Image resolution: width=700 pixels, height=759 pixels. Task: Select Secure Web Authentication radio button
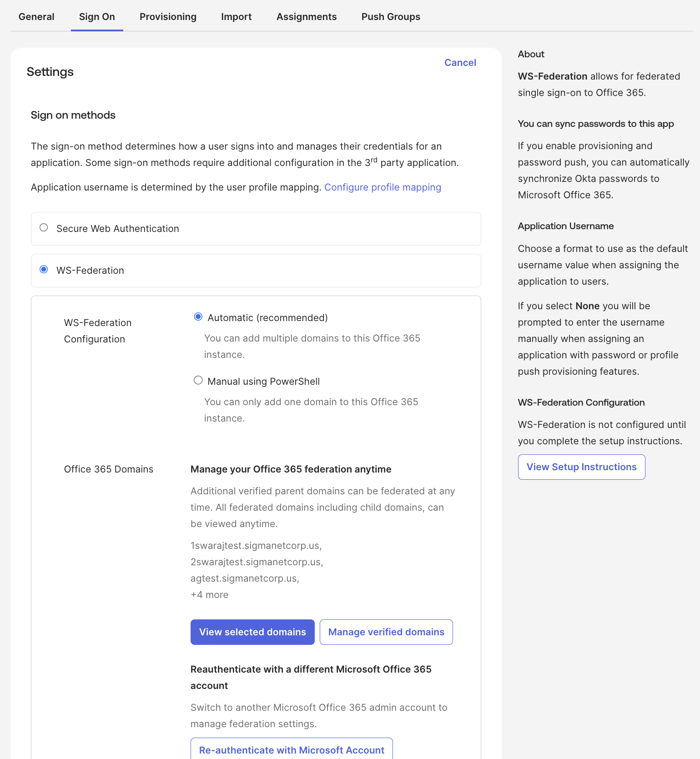click(44, 228)
